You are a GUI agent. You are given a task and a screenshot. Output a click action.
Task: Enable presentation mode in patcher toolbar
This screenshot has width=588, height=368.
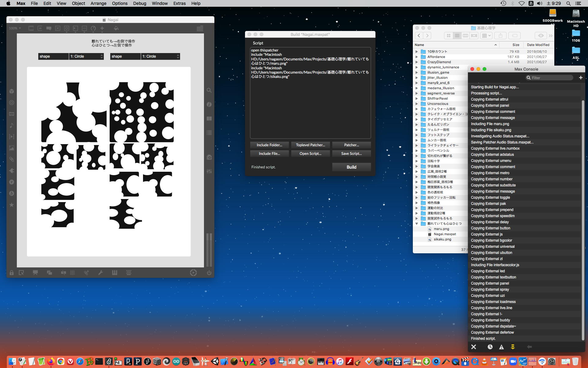coord(35,273)
